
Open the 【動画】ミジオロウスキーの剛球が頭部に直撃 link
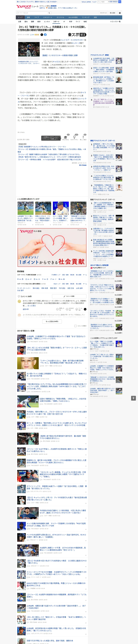pos(60,55)
